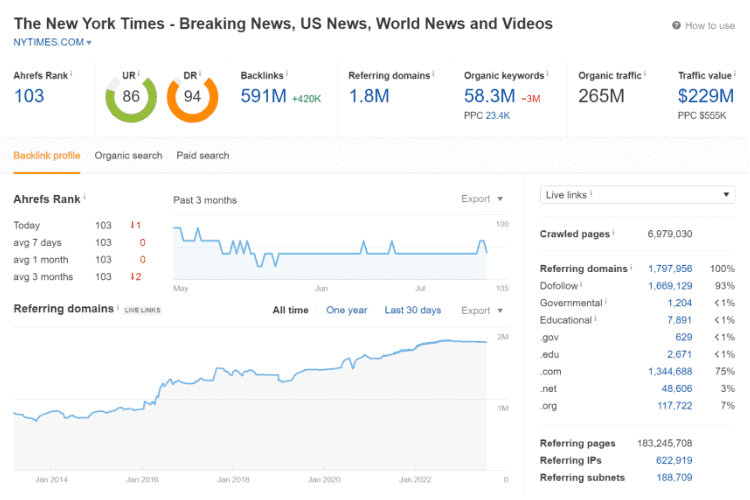The height and width of the screenshot is (500, 750).
Task: Click the Backlinks info icon
Action: coord(287,73)
